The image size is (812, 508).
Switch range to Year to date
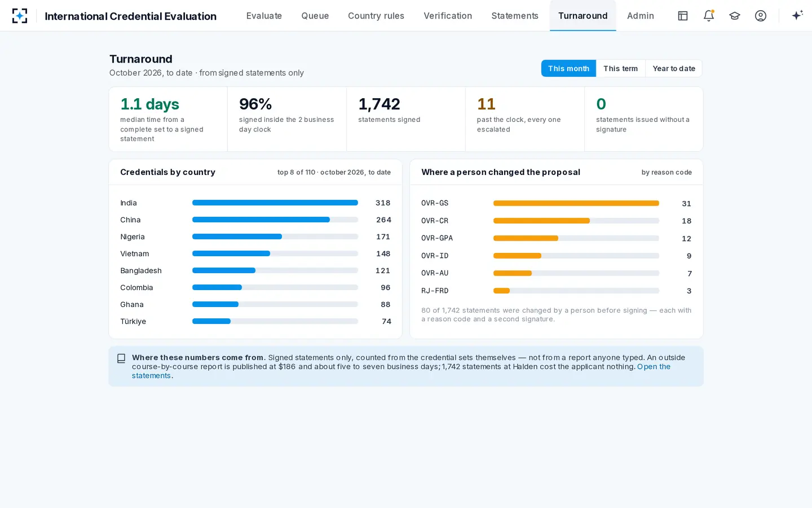tap(674, 68)
